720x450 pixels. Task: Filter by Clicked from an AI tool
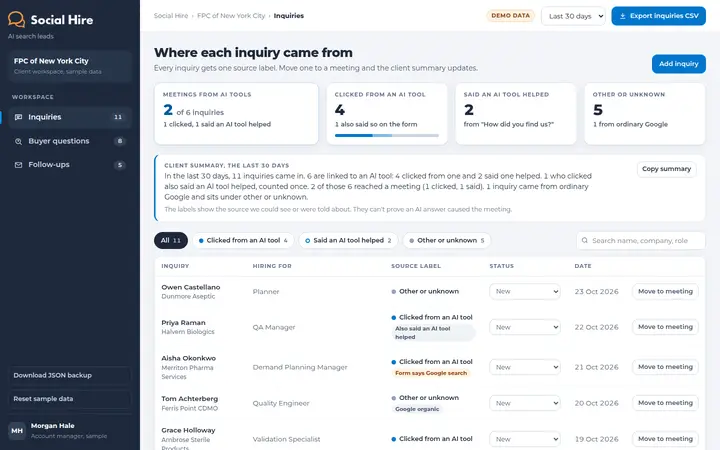tap(243, 240)
